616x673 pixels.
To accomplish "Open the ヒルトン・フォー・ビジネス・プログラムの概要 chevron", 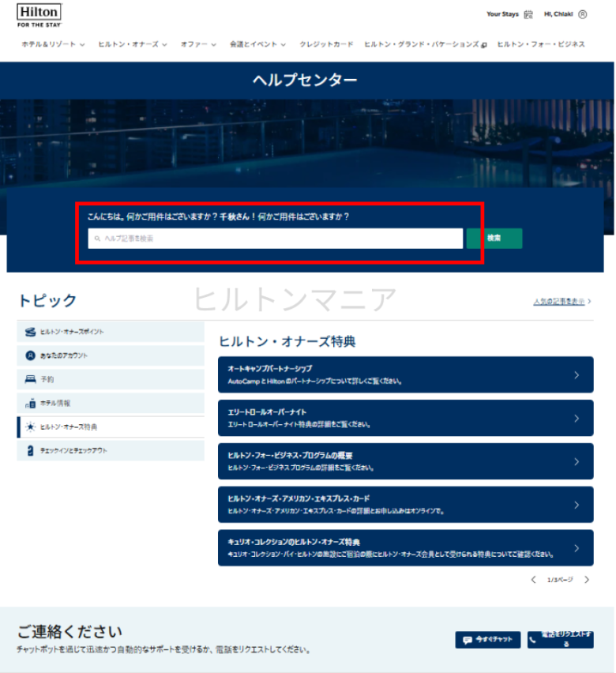I will coord(577,462).
